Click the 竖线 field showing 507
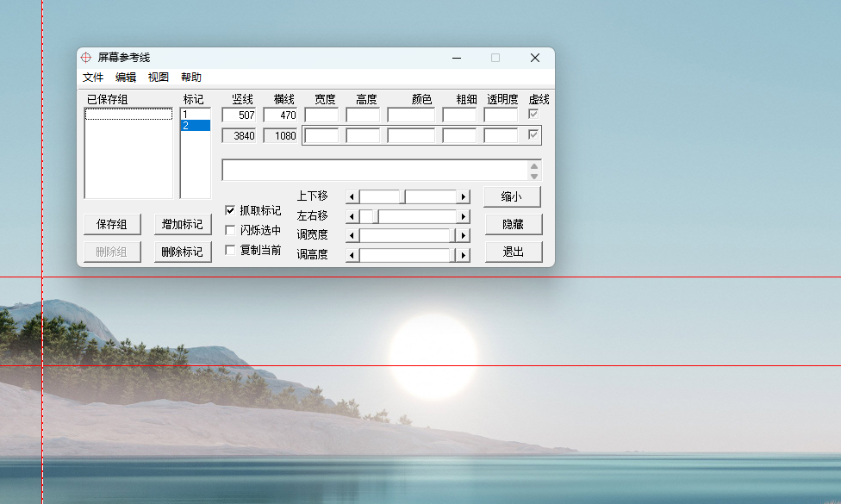841x504 pixels. tap(240, 115)
